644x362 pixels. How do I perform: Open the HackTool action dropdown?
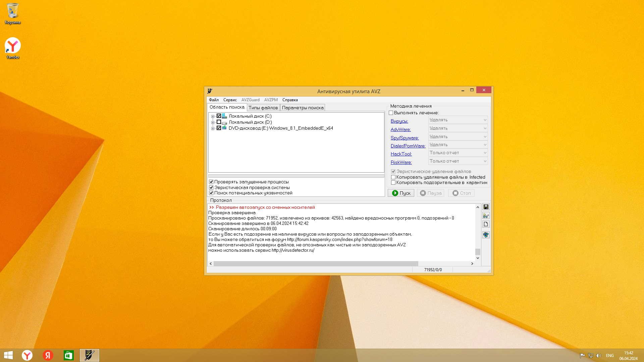point(458,153)
